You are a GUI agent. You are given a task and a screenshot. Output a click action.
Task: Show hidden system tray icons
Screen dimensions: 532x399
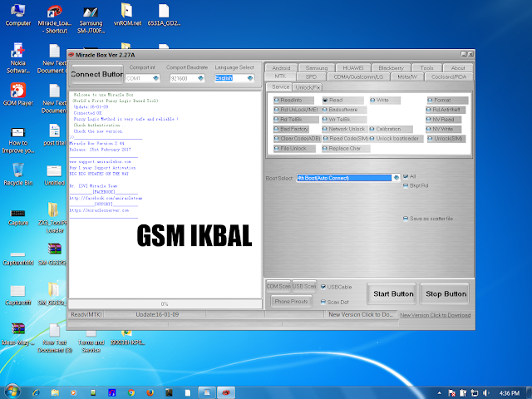[440, 393]
